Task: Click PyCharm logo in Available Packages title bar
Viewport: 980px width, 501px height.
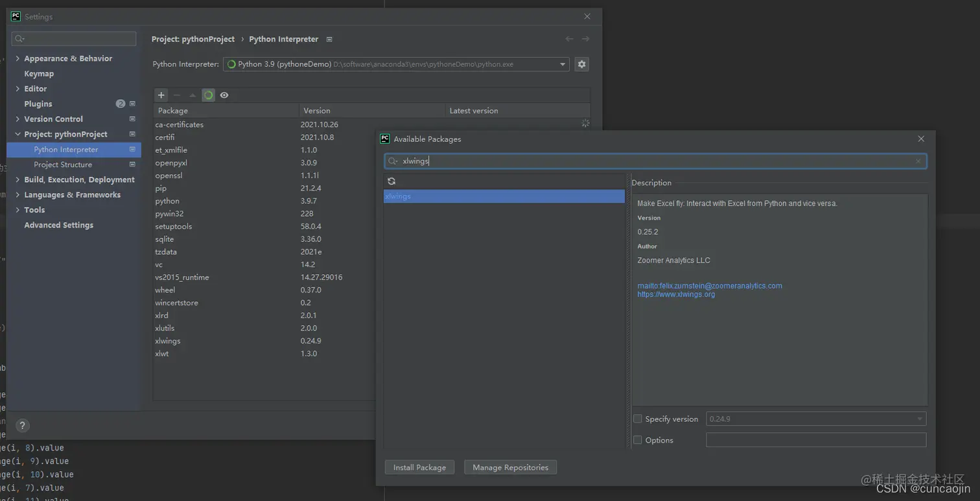Action: point(384,139)
